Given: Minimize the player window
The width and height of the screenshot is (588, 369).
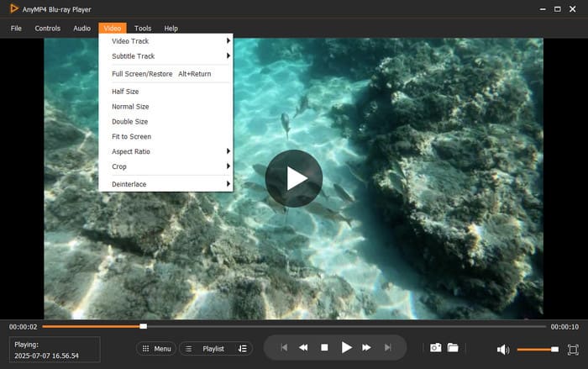Looking at the screenshot, I should click(x=543, y=9).
